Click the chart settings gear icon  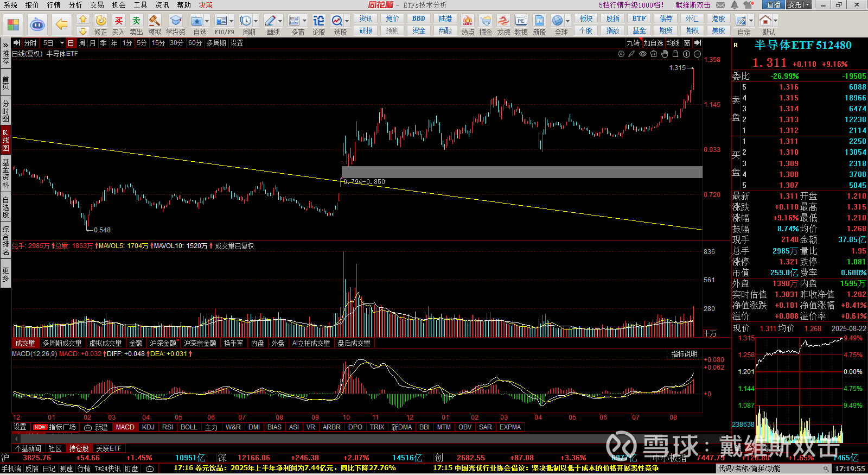coord(621,54)
